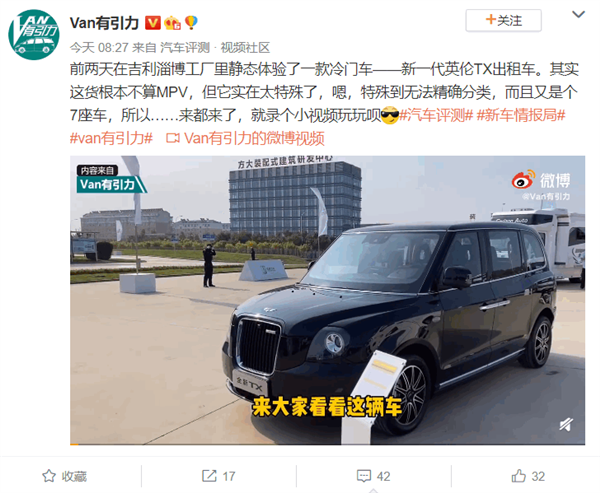Open the comments icon showing 42
Image resolution: width=600 pixels, height=493 pixels.
coord(364,476)
